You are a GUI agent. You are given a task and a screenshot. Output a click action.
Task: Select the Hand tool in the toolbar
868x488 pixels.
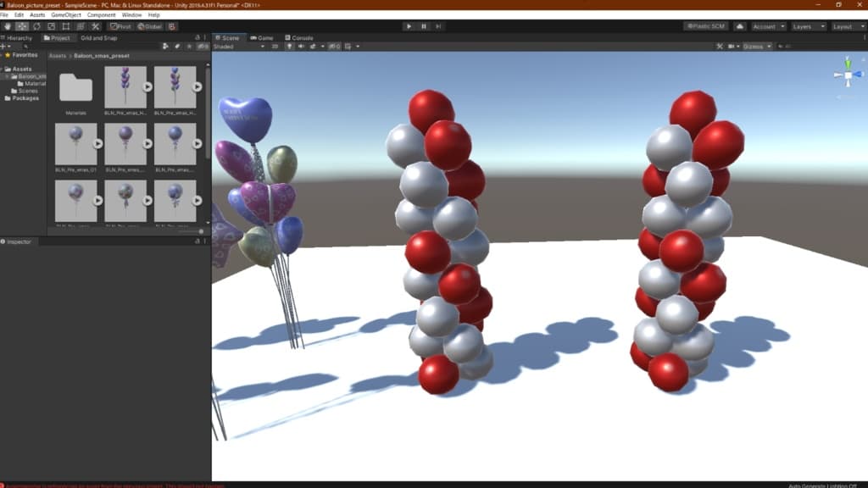click(8, 26)
